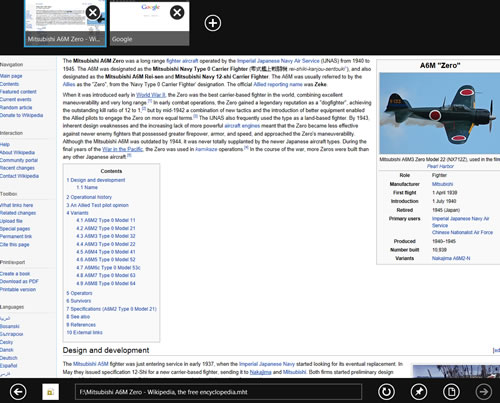Open 'Current events' sidebar link
Viewport: 500px width, 403px height.
point(15,99)
